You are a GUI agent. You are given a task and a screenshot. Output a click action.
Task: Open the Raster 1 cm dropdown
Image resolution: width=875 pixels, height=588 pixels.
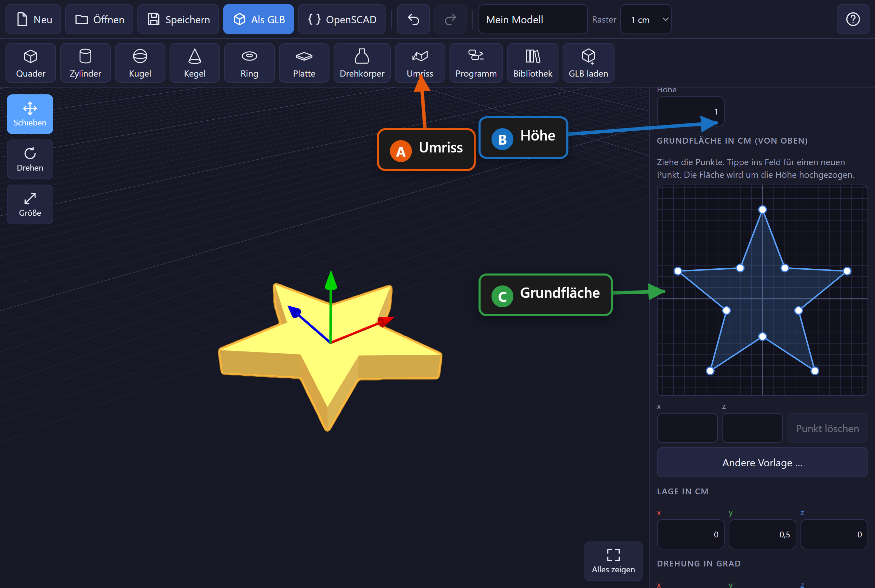click(646, 19)
